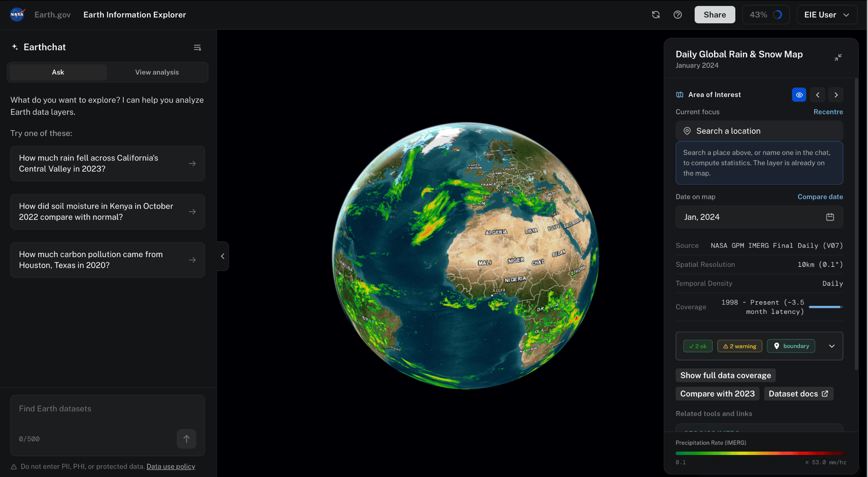
Task: Click the Share button
Action: click(x=715, y=15)
